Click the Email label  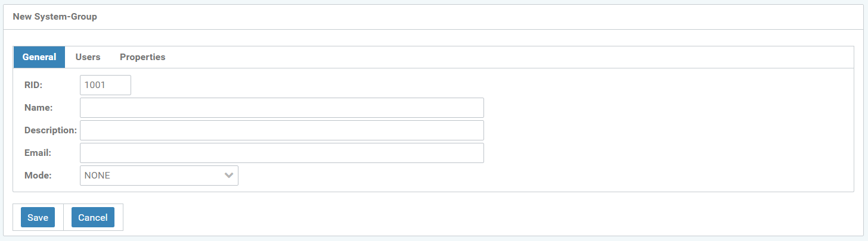(x=38, y=153)
